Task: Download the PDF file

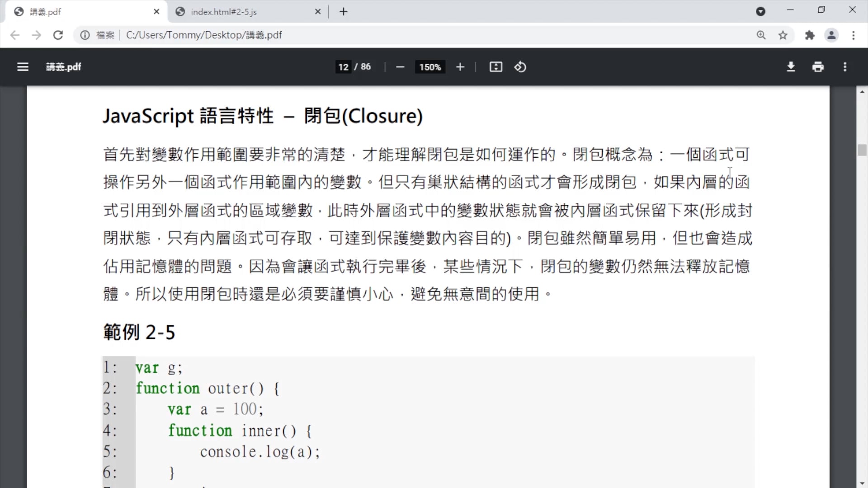Action: [x=791, y=67]
